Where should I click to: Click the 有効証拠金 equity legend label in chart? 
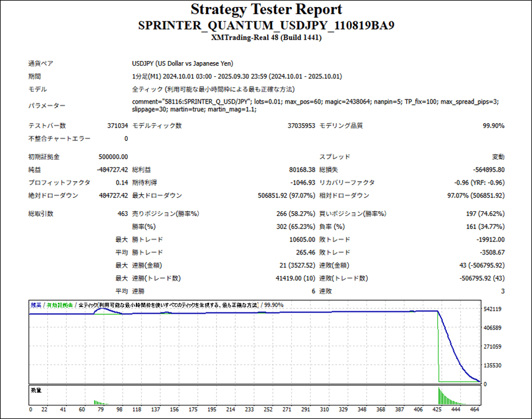pos(60,305)
